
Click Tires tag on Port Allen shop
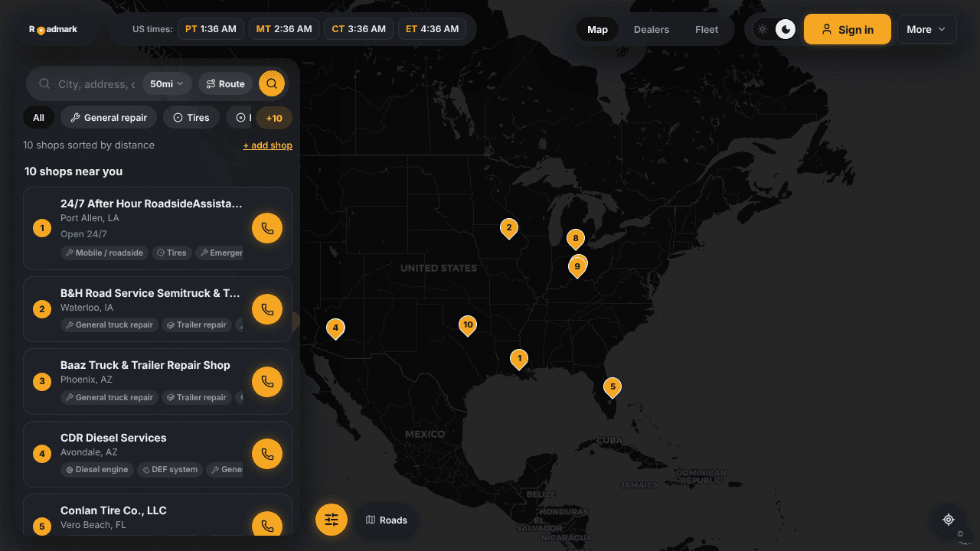(x=172, y=253)
